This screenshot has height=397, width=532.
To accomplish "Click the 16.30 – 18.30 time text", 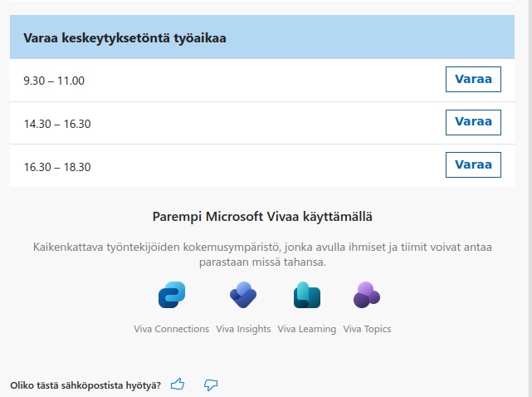I will (x=57, y=167).
